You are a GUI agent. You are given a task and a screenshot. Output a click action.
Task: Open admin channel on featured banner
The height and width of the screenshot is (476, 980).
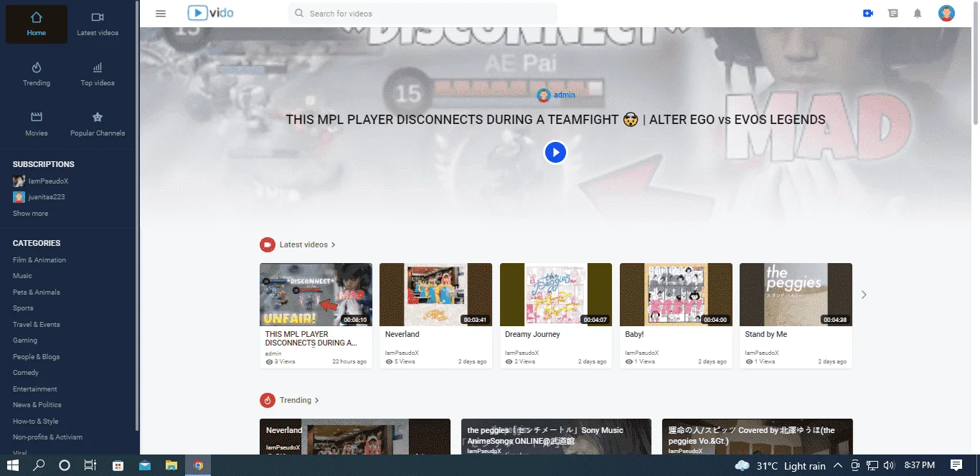pos(556,95)
